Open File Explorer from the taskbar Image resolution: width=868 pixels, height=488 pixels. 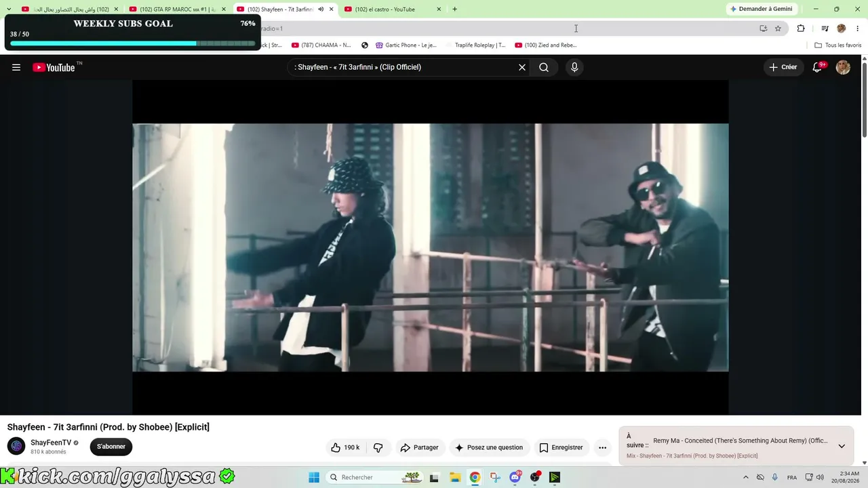tap(454, 477)
